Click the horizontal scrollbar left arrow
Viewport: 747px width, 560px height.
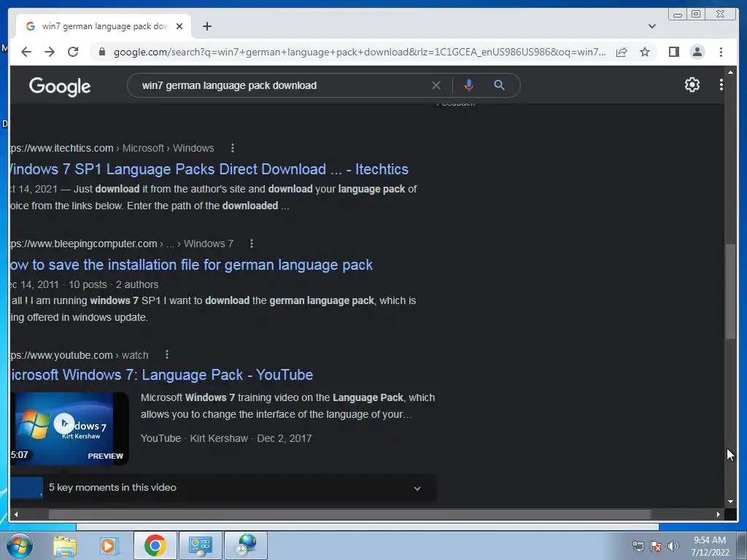click(x=16, y=514)
